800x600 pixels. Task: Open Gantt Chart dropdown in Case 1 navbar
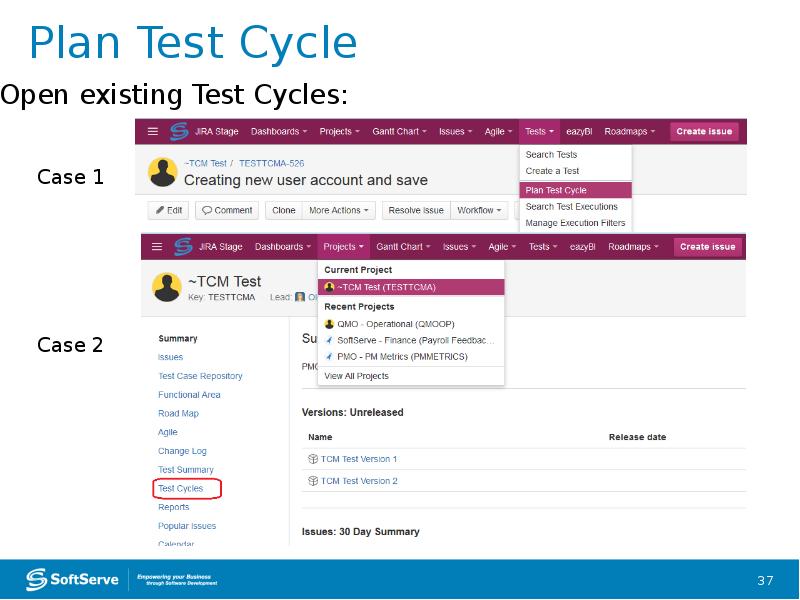399,132
